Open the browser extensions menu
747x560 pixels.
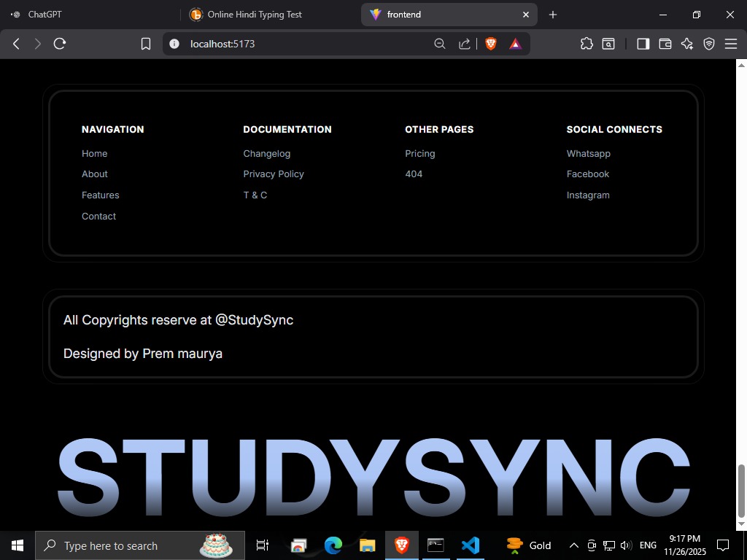586,44
